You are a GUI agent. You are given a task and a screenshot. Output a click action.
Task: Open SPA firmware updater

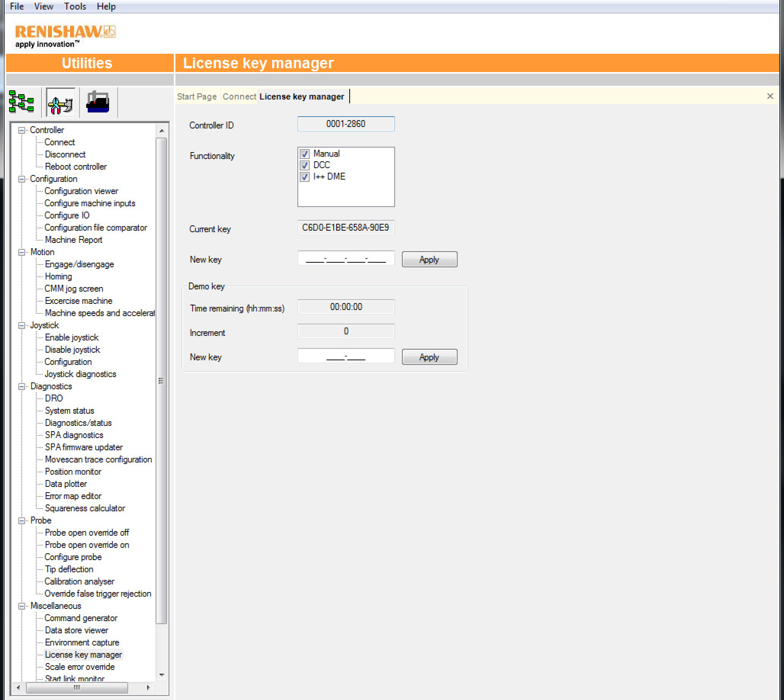pyautogui.click(x=84, y=448)
